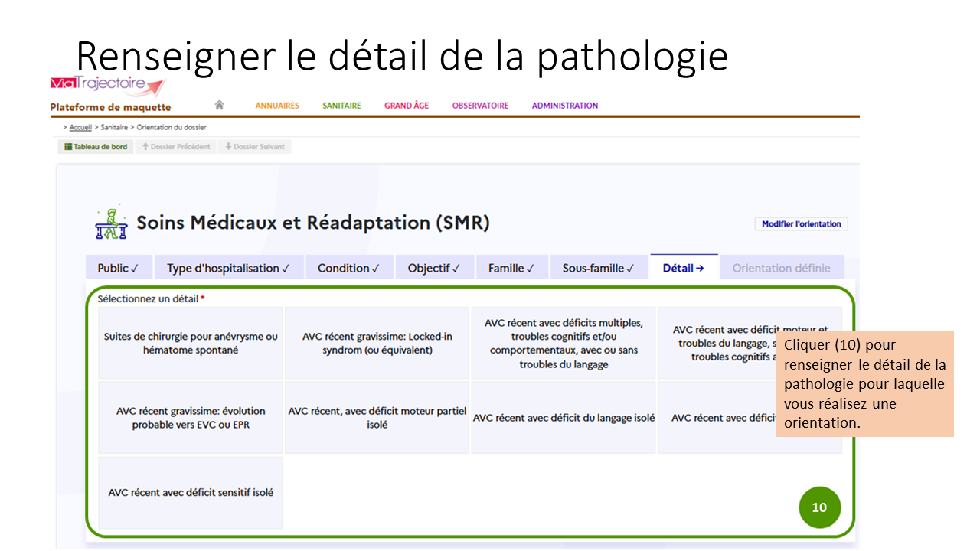Open the Sanitaire menu
980x551 pixels.
coord(341,106)
